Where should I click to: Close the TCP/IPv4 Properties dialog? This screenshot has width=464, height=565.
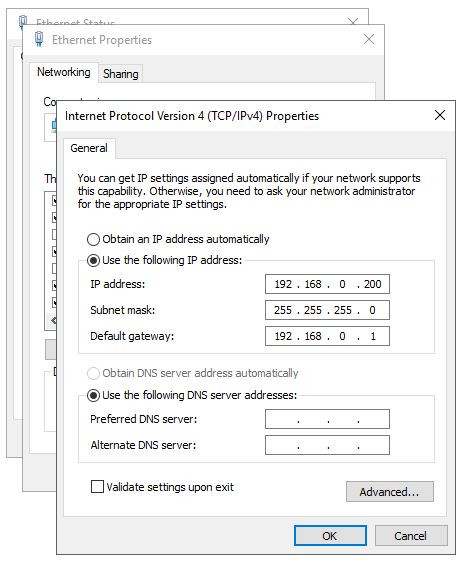(x=440, y=115)
